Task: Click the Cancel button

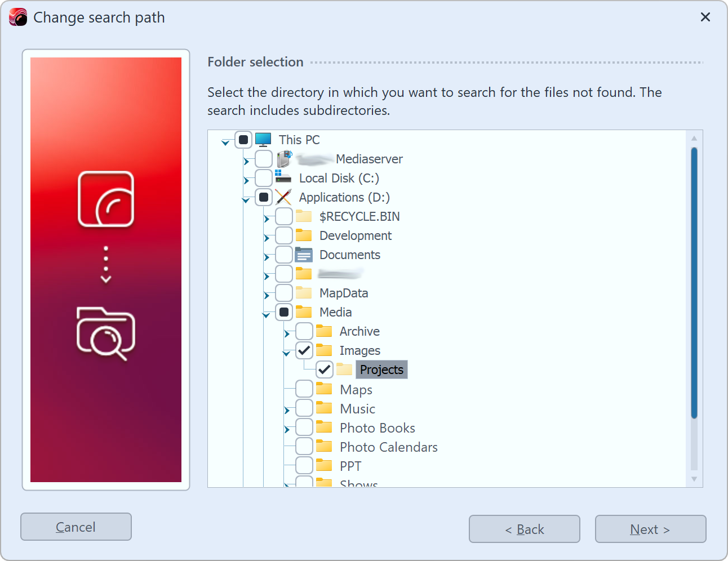Action: click(76, 527)
